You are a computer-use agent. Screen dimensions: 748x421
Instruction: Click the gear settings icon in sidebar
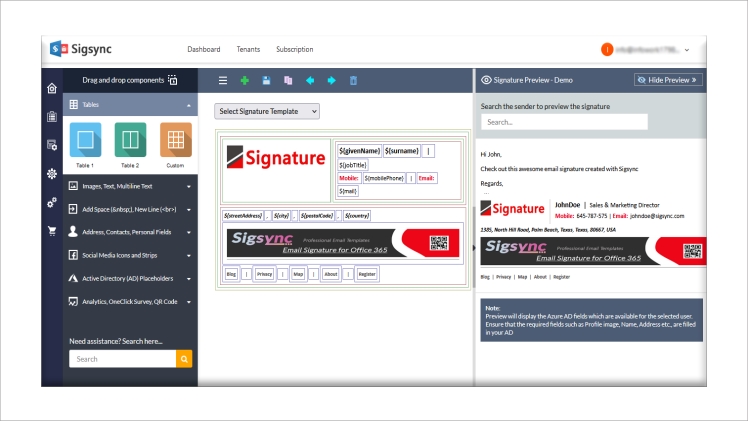(x=52, y=174)
